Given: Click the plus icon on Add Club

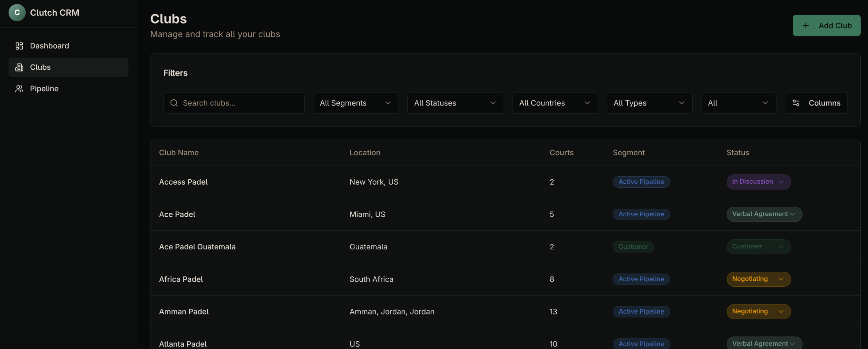Looking at the screenshot, I should point(805,26).
